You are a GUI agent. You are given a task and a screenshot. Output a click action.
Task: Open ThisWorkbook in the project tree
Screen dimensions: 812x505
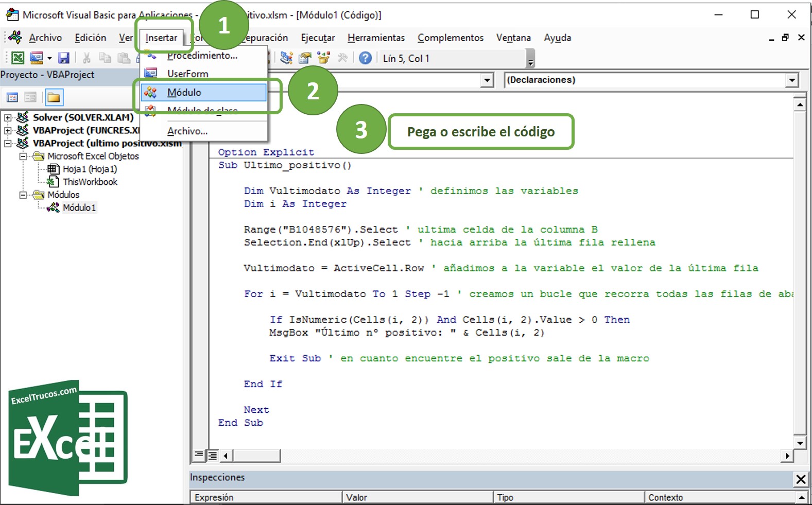pos(90,182)
